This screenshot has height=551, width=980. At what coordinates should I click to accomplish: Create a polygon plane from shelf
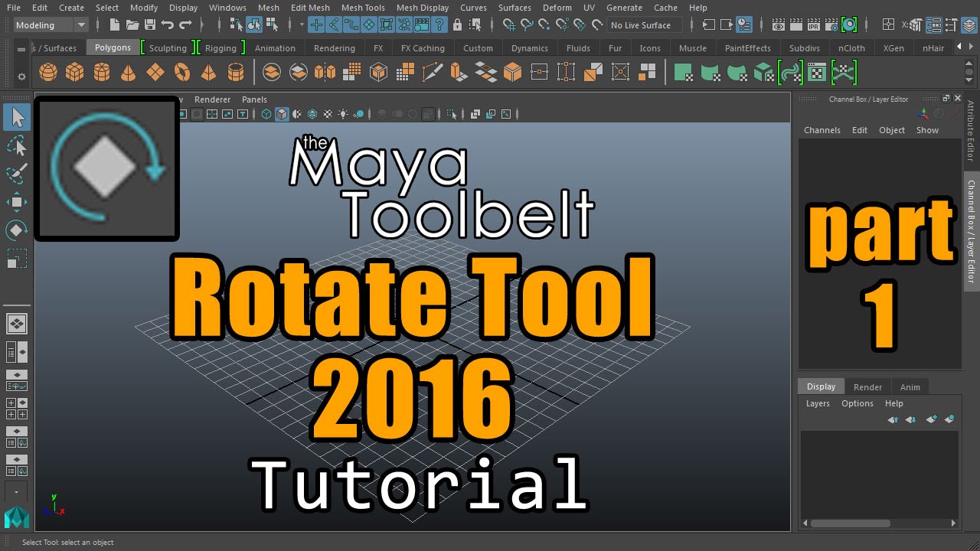155,73
